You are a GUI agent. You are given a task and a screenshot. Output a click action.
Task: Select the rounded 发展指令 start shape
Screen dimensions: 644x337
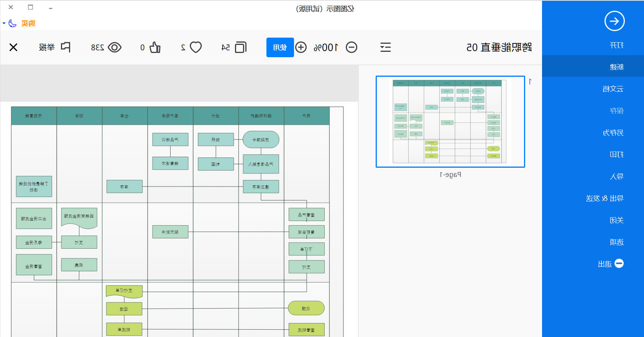(x=261, y=139)
